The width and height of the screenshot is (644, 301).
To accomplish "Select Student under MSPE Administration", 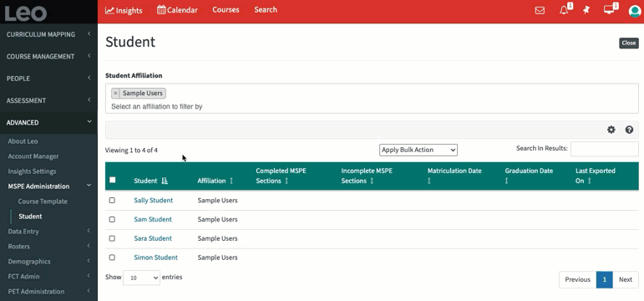I will (x=30, y=217).
